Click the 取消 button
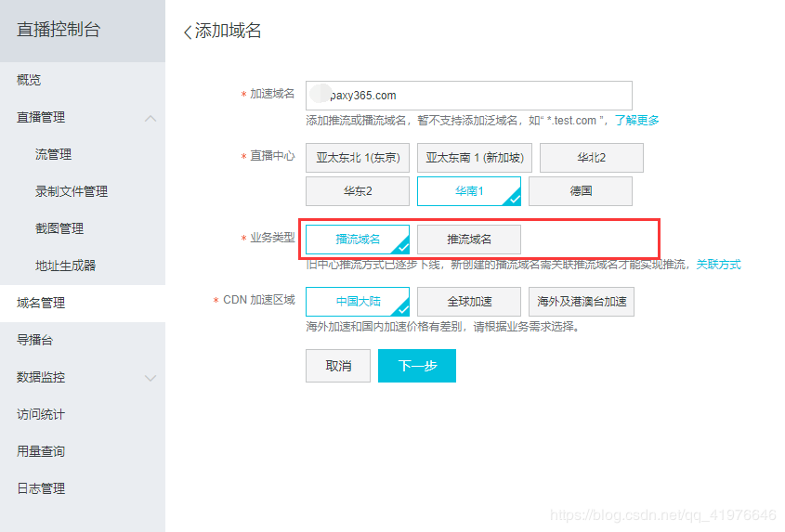Image resolution: width=785 pixels, height=532 pixels. click(338, 366)
